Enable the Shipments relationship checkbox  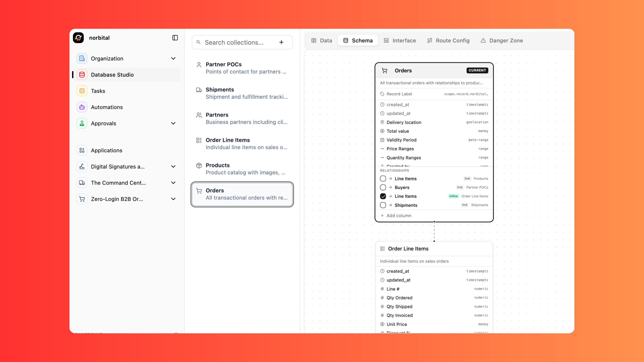pos(383,205)
